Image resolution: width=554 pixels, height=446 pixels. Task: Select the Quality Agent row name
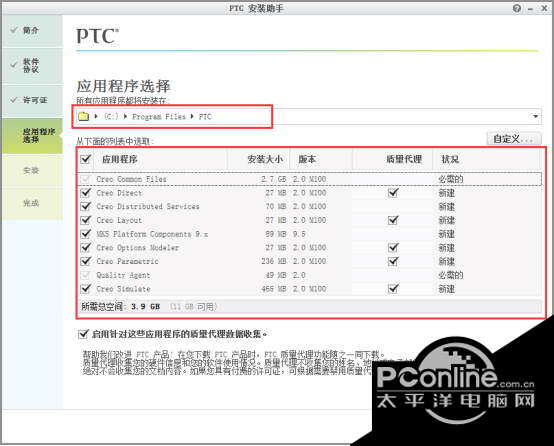point(123,275)
